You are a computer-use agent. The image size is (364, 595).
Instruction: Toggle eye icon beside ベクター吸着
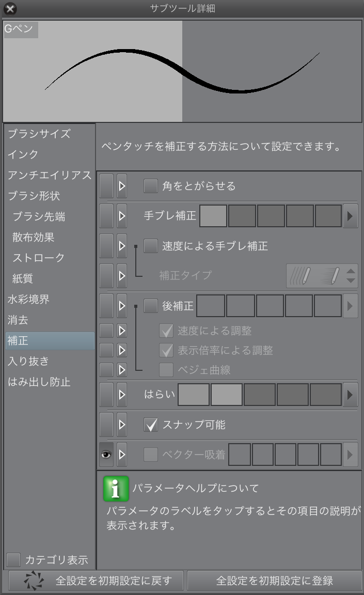point(106,455)
